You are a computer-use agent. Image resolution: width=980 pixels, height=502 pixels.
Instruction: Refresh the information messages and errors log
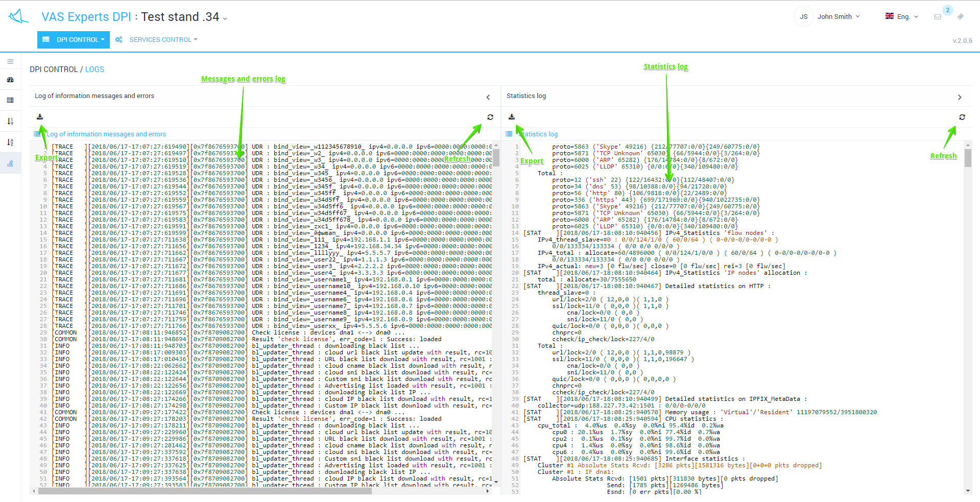point(490,117)
